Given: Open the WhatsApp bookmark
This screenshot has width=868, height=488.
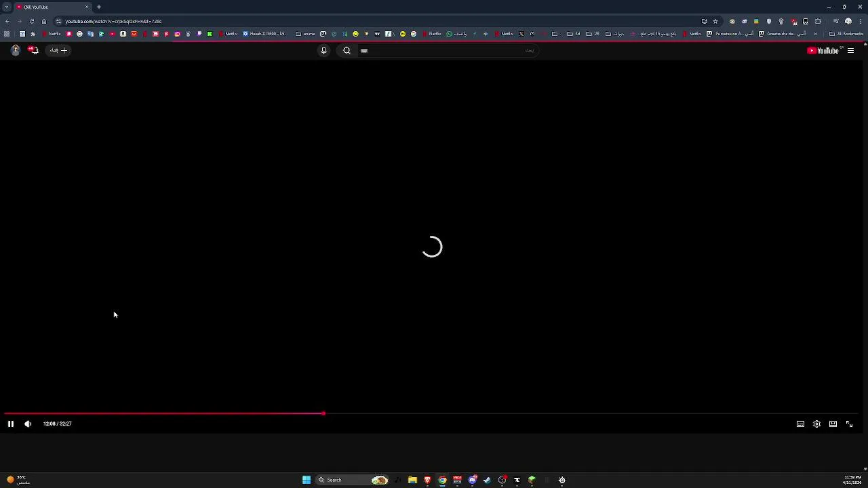Looking at the screenshot, I should click(x=457, y=34).
